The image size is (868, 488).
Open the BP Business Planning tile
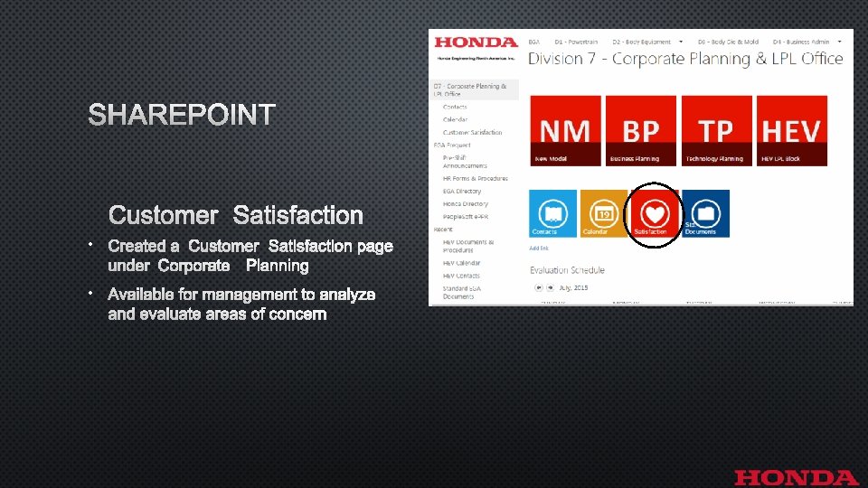tap(640, 130)
